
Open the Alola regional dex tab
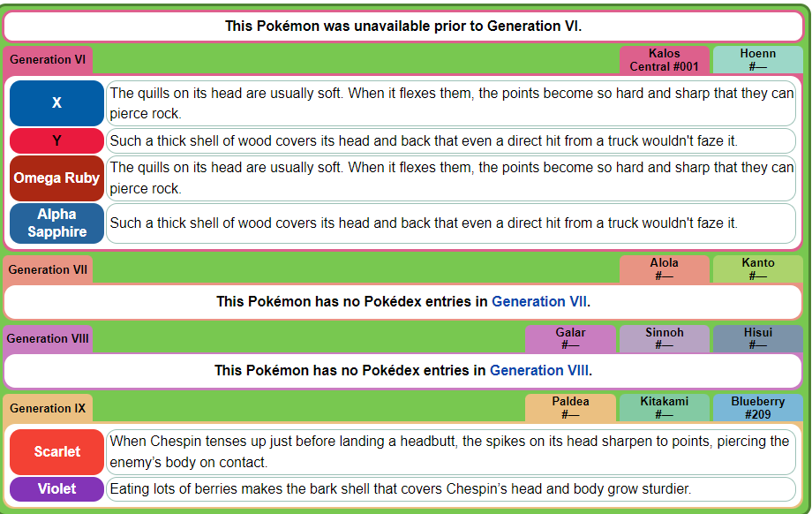[665, 269]
